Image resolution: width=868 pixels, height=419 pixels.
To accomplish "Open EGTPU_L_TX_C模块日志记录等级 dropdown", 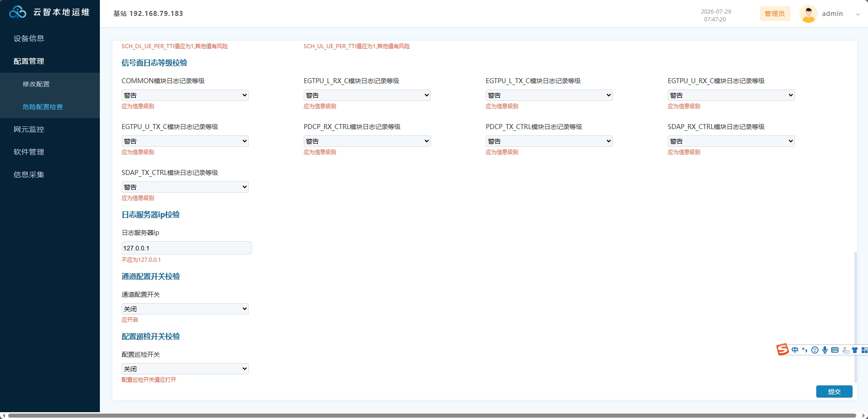I will coord(549,95).
